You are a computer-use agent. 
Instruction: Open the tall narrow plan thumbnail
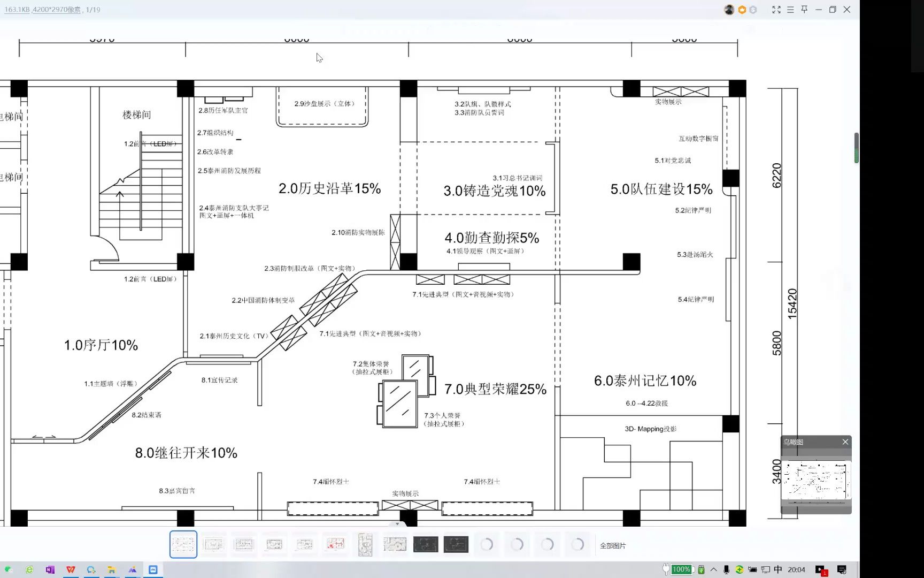(x=365, y=545)
